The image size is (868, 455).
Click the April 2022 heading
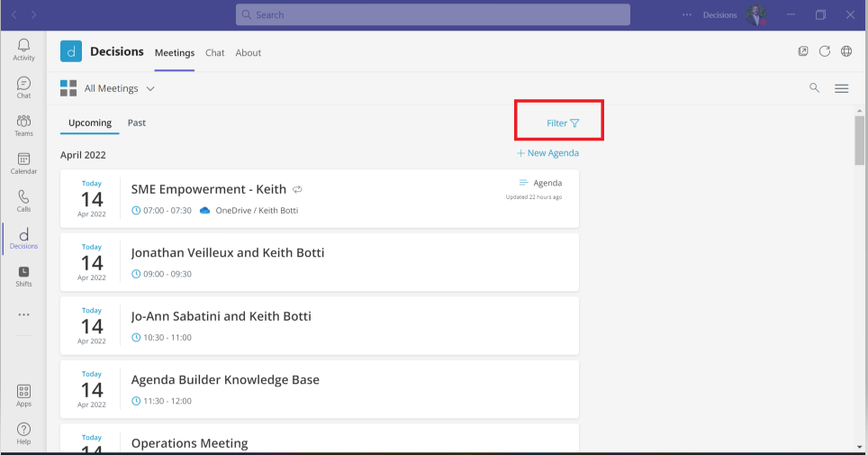pyautogui.click(x=83, y=155)
